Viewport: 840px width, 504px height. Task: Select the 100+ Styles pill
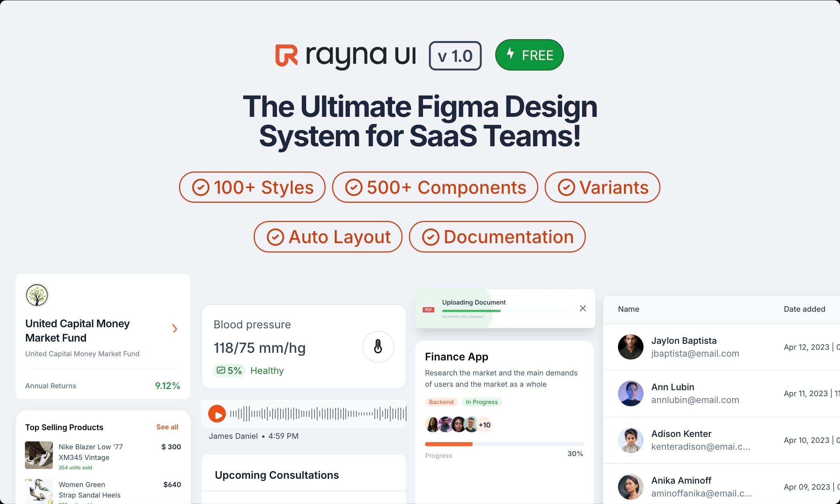tap(252, 187)
